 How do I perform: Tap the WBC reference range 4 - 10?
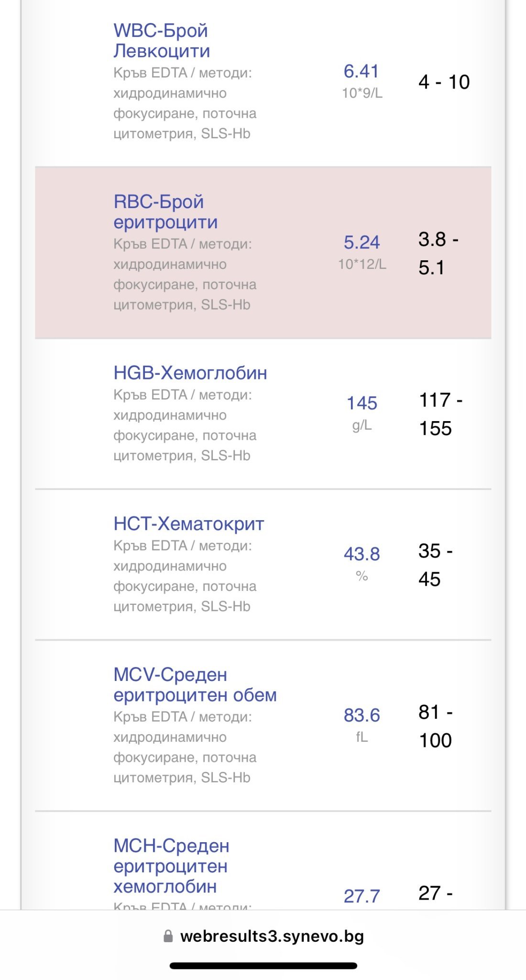coord(444,82)
